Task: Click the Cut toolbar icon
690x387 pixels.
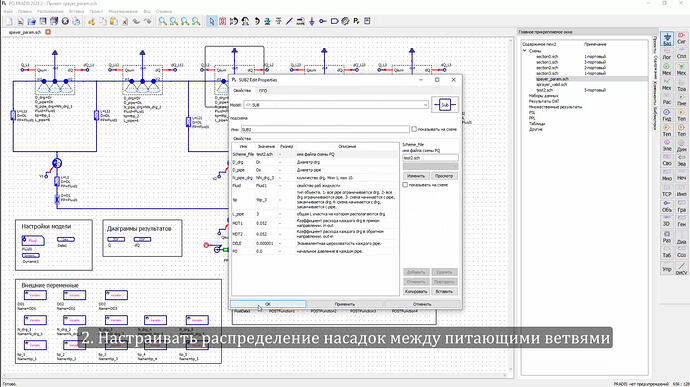Action: pos(92,21)
